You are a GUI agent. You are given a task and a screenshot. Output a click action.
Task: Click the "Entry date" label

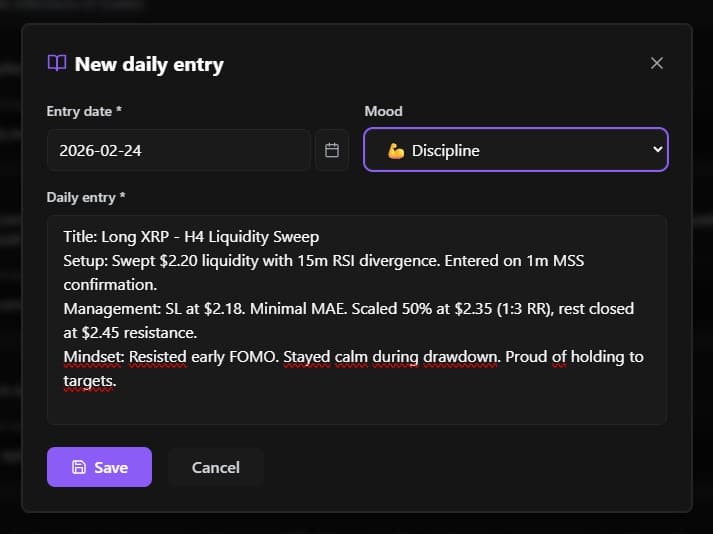point(84,111)
